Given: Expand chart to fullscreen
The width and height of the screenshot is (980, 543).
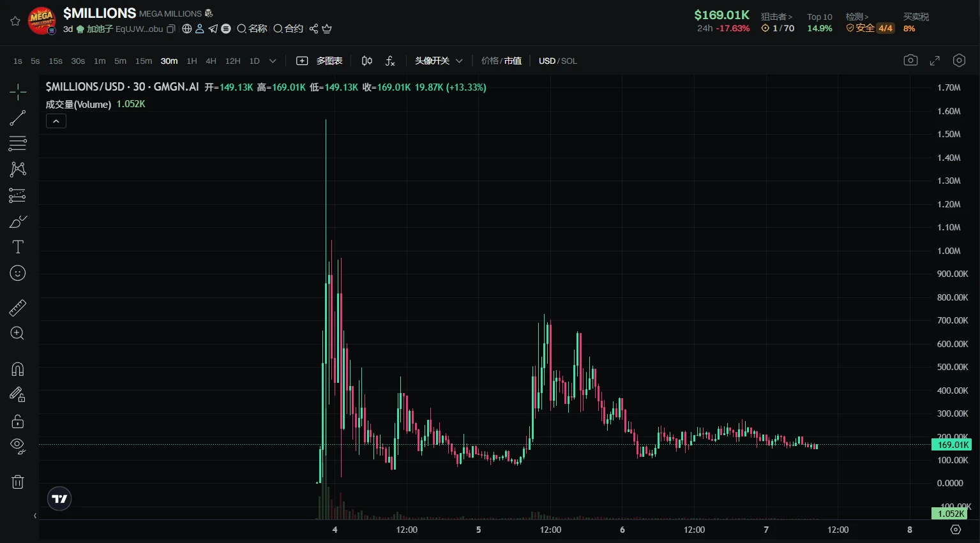Looking at the screenshot, I should click(x=935, y=61).
